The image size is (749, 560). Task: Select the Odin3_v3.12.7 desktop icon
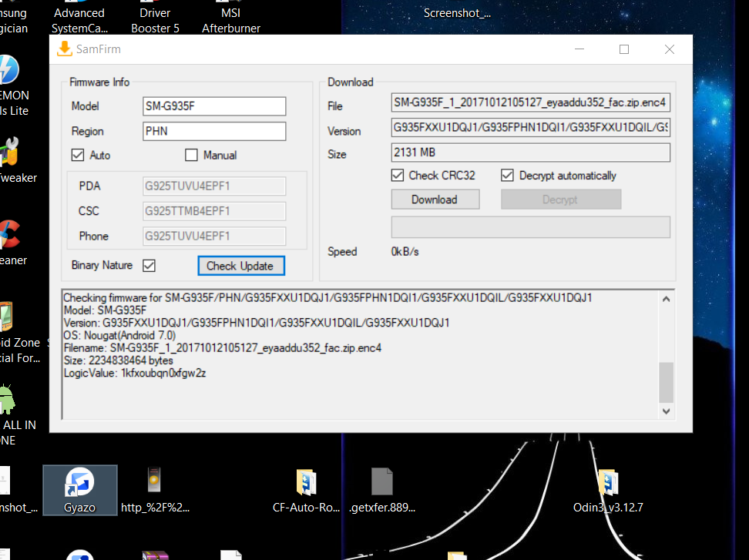click(x=608, y=491)
